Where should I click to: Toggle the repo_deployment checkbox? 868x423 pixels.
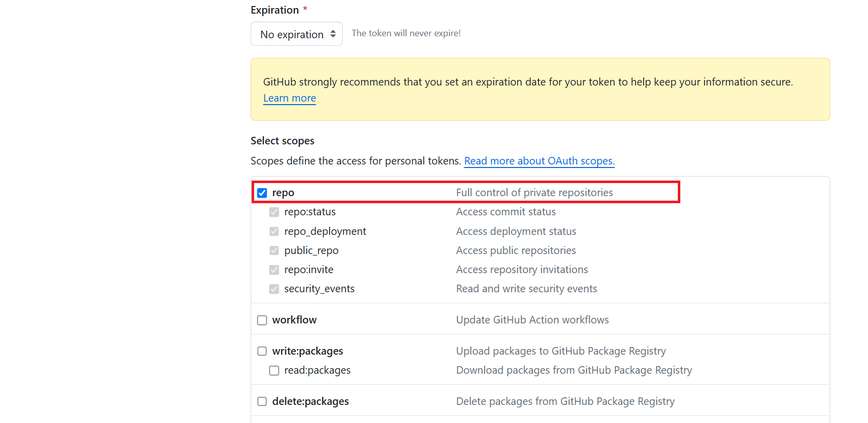coord(274,231)
